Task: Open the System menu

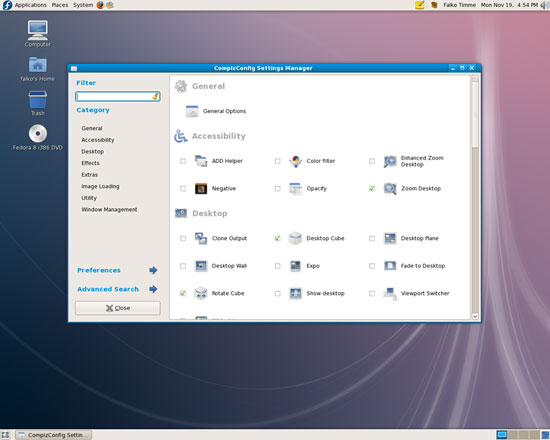Action: pyautogui.click(x=83, y=5)
